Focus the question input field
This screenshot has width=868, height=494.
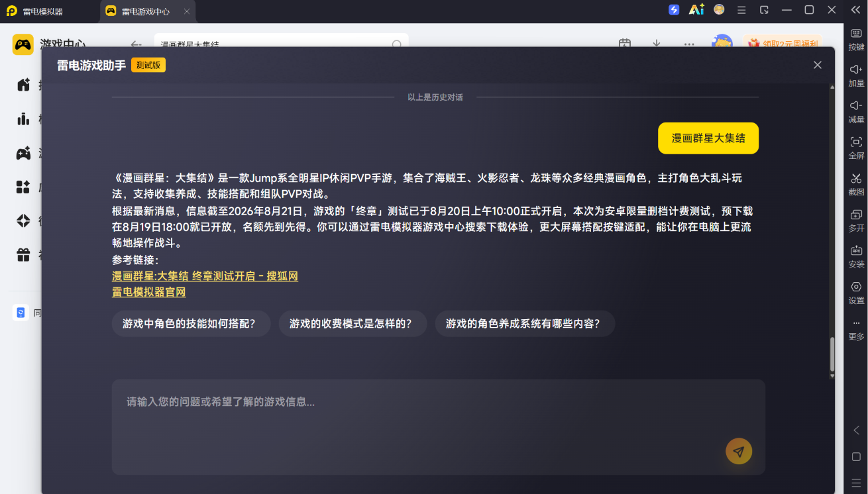coord(439,426)
